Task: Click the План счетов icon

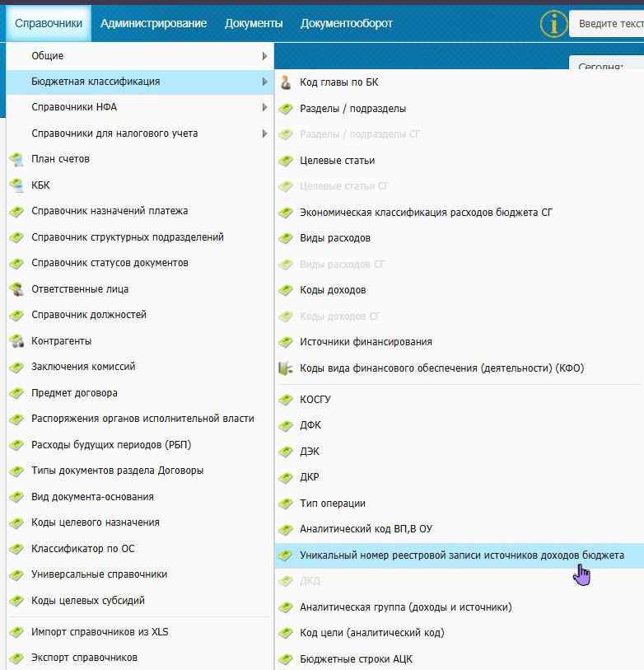Action: point(16,159)
